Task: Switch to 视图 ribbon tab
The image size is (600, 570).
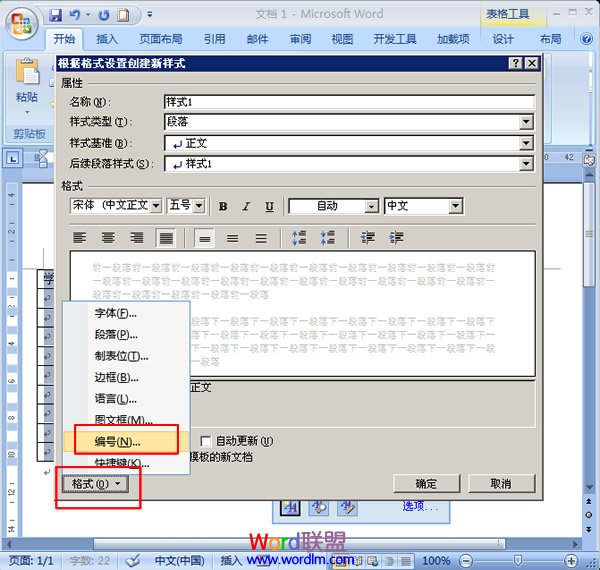Action: point(342,39)
